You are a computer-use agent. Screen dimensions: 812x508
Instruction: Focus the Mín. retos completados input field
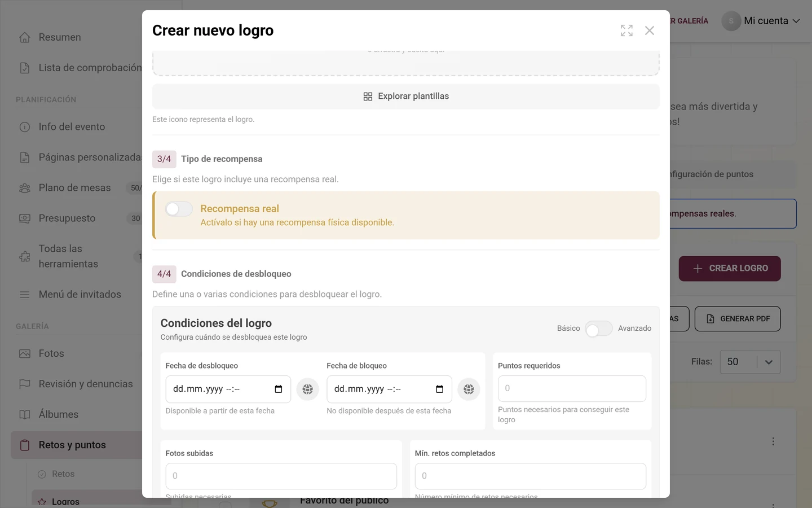coord(531,476)
